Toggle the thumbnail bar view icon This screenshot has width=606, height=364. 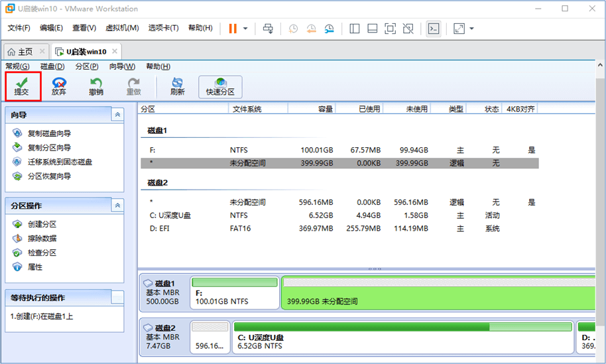click(x=372, y=29)
